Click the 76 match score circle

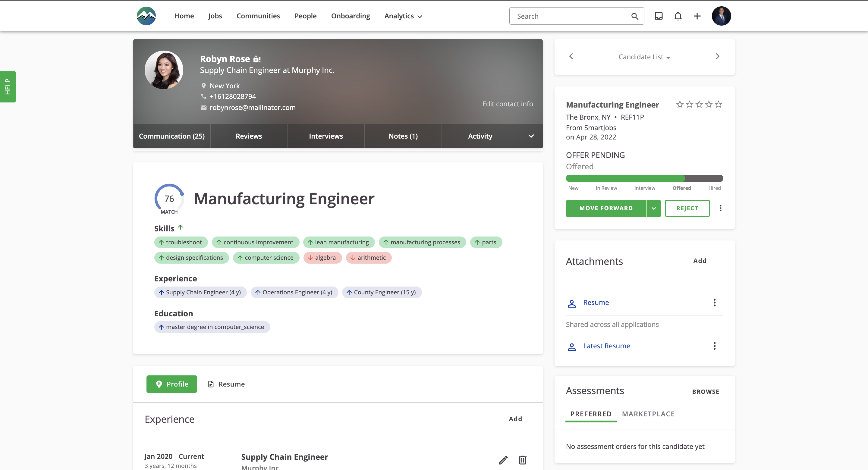click(x=169, y=199)
